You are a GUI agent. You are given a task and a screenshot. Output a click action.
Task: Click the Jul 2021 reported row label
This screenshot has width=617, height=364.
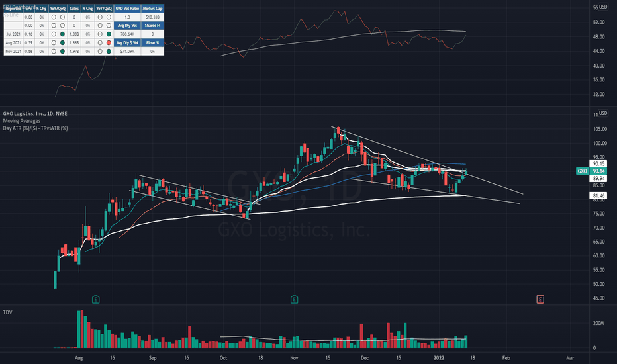point(13,34)
